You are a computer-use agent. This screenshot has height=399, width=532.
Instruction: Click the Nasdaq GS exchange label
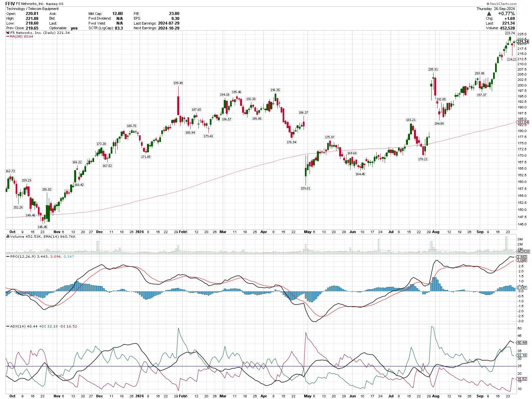coord(54,4)
